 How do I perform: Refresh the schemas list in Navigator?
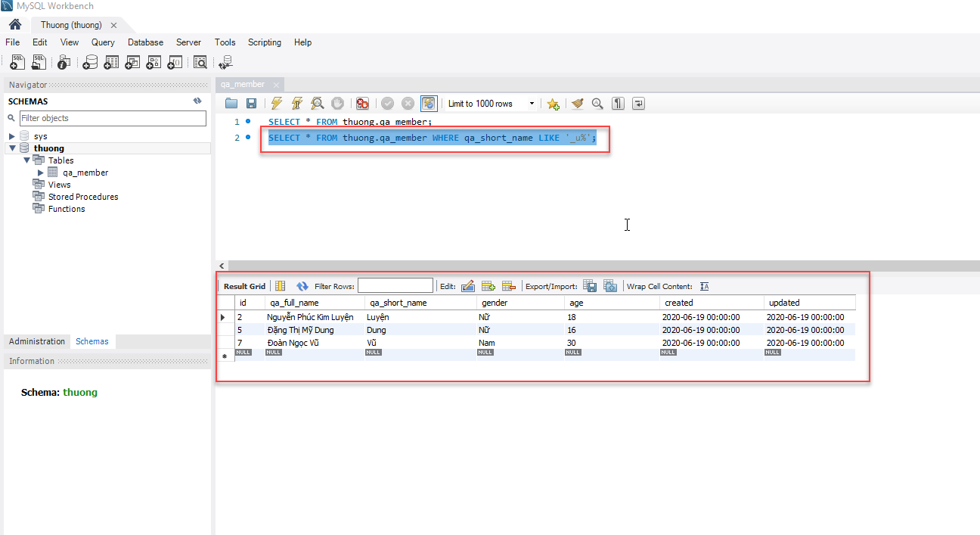click(197, 101)
